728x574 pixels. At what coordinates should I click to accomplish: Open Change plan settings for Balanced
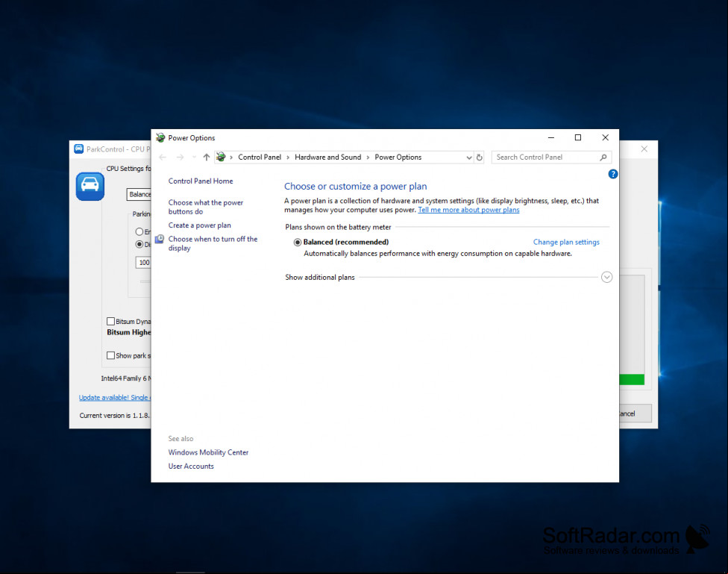point(566,242)
